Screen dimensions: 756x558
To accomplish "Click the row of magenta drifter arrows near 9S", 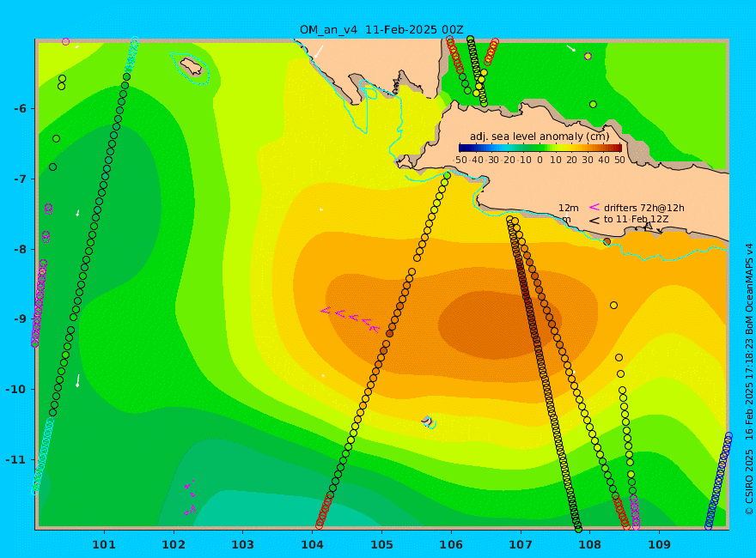I will [350, 319].
